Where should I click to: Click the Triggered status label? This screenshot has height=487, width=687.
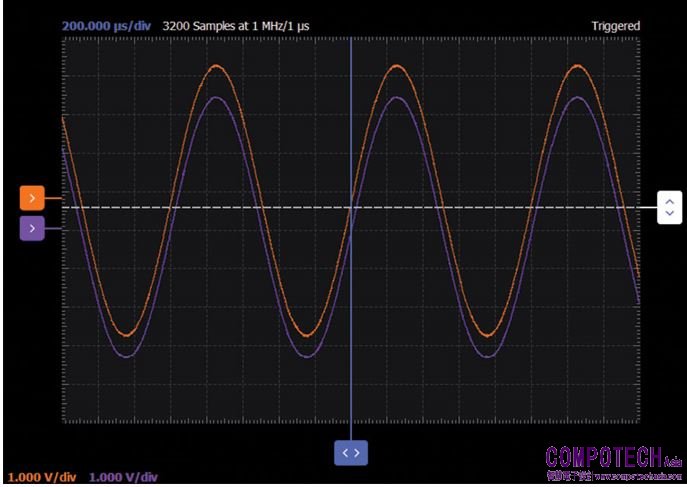(615, 26)
